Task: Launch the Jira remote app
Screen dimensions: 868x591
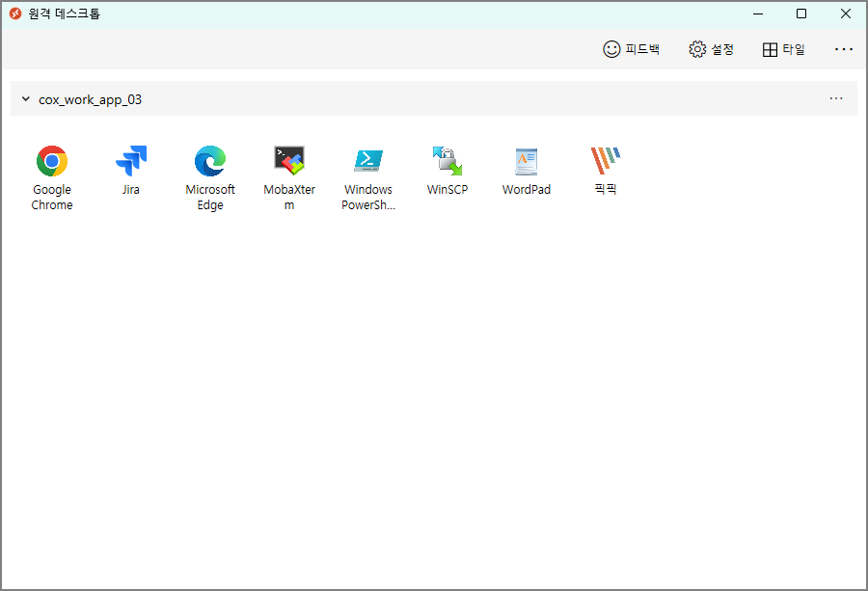Action: coord(131,171)
